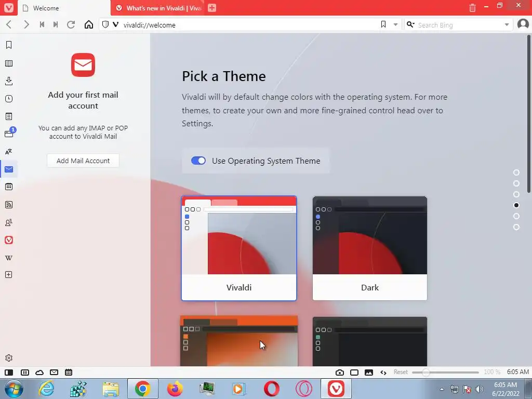Adjust the page zoom slider
The height and width of the screenshot is (399, 532).
[x=445, y=373]
